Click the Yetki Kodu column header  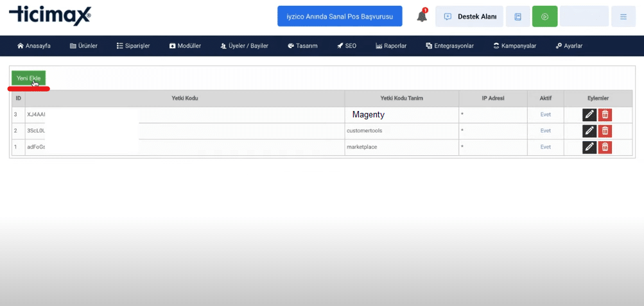185,98
